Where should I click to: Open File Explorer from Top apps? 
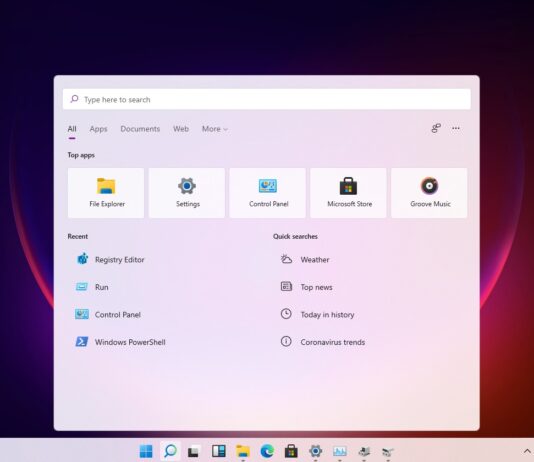[x=106, y=193]
